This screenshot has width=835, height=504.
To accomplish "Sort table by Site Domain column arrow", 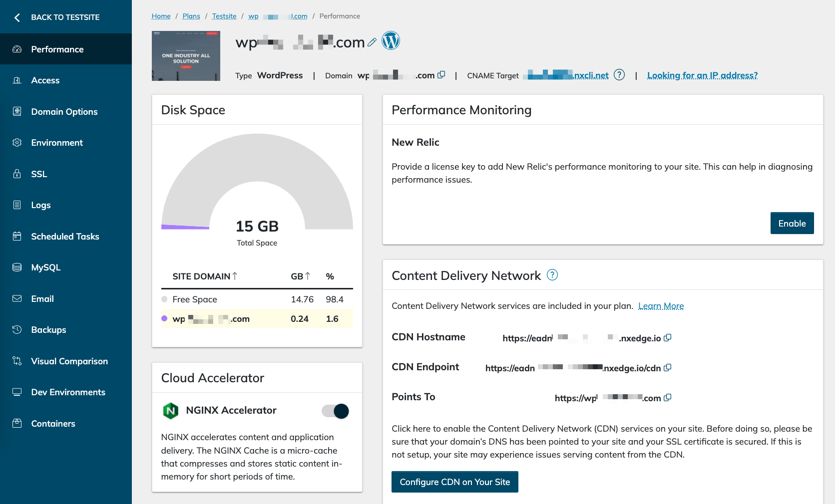I will pyautogui.click(x=235, y=276).
